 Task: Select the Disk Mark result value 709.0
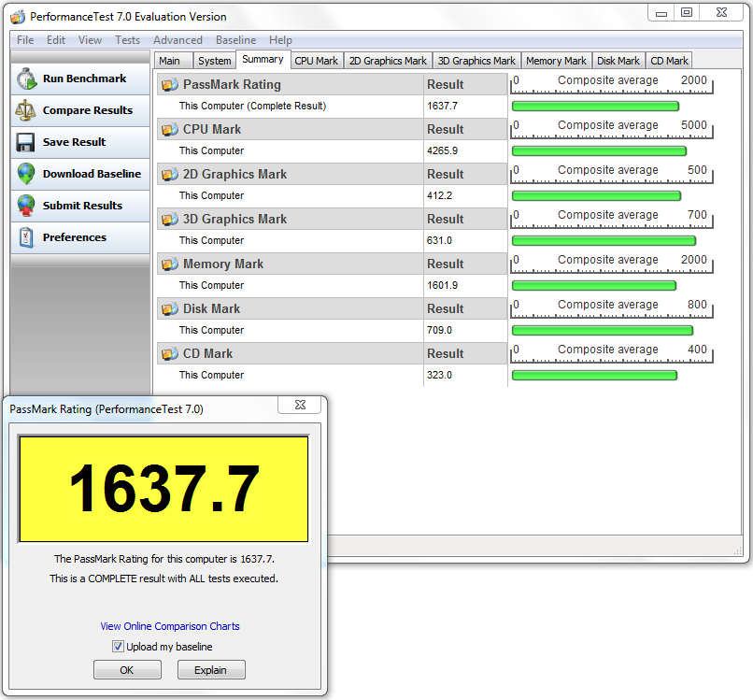pos(439,330)
